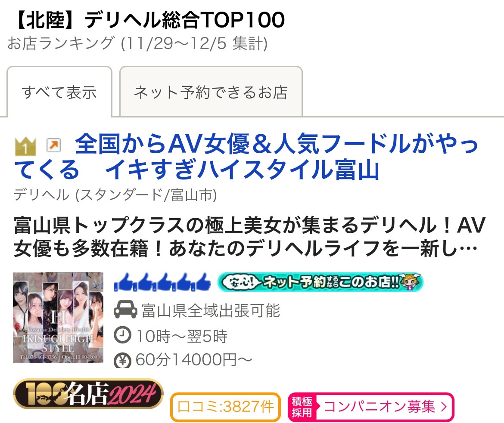Switch to the すべて表示 tab
The width and height of the screenshot is (504, 423).
(x=59, y=92)
